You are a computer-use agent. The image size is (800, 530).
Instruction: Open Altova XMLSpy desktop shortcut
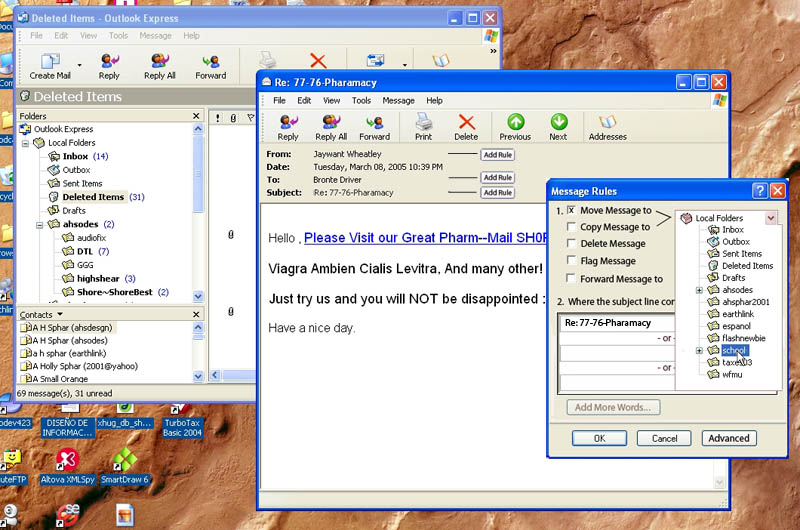coord(67,466)
